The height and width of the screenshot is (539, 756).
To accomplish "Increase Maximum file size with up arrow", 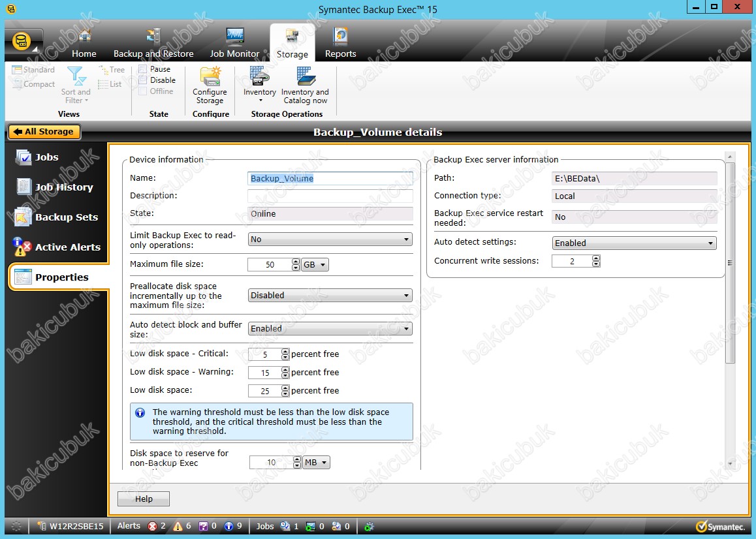I will pyautogui.click(x=296, y=262).
